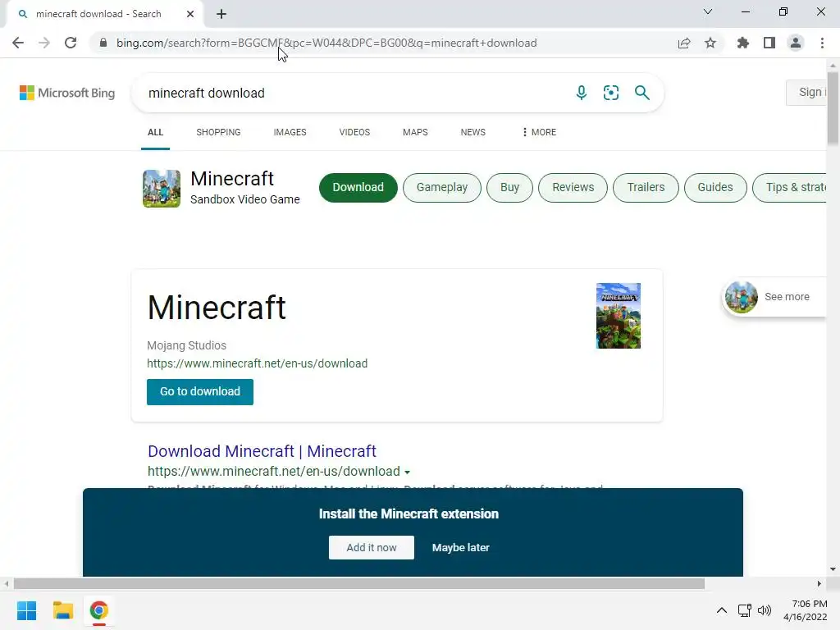The image size is (840, 630).
Task: Close the minecraft download tab
Action: [190, 14]
